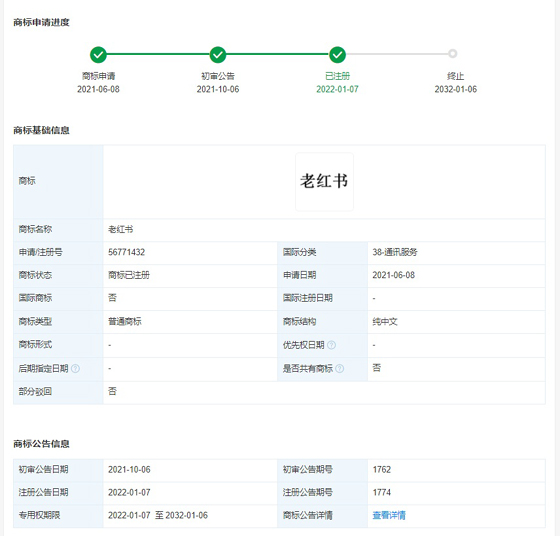The height and width of the screenshot is (536, 560).
Task: Click the 专用权期限 range 2022-01-07 至 2032-01-06
Action: click(x=158, y=515)
